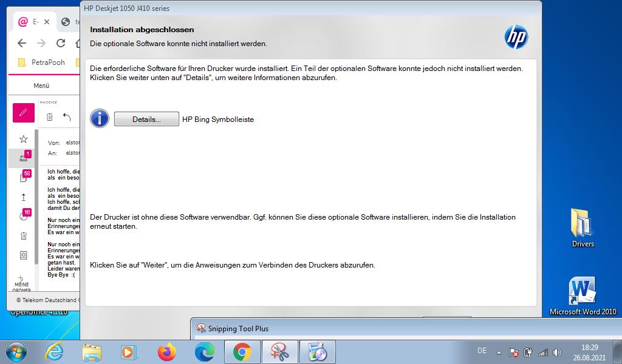Select the Microsoft Word 2010 desktop shortcut

583,295
